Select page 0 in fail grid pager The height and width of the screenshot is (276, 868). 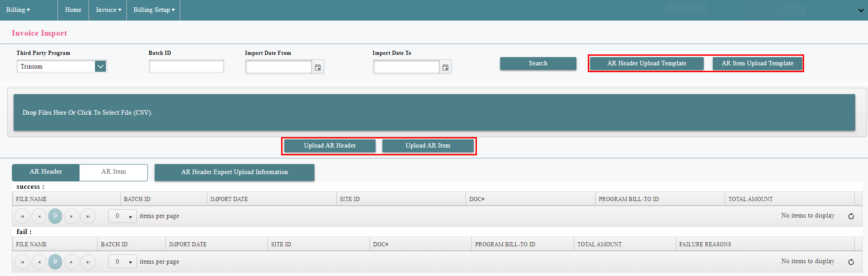coord(55,262)
